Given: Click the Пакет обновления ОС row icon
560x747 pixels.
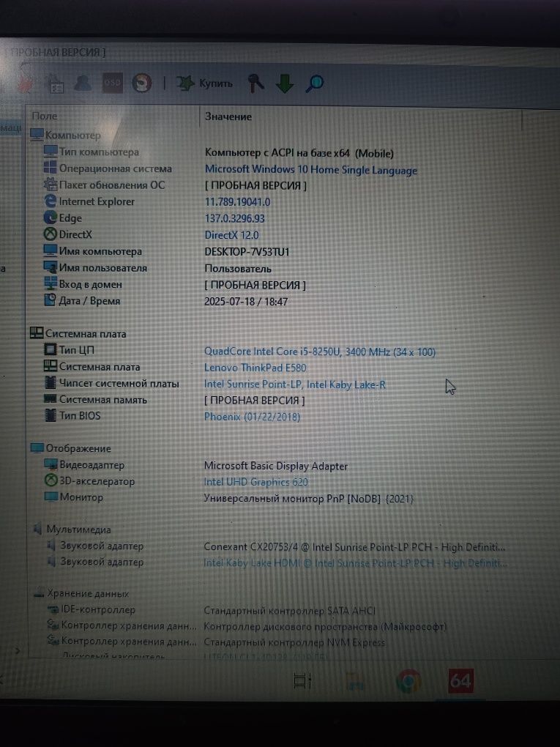Looking at the screenshot, I should [x=50, y=185].
